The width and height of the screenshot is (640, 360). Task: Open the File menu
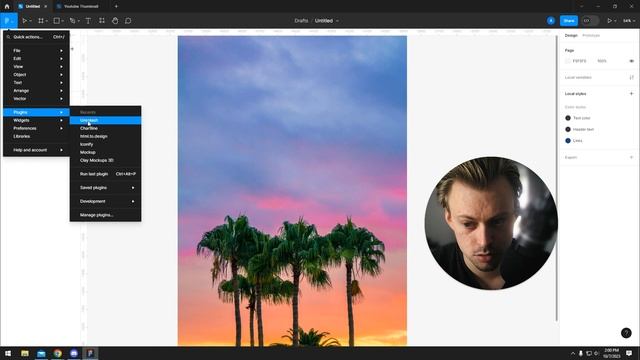click(36, 51)
